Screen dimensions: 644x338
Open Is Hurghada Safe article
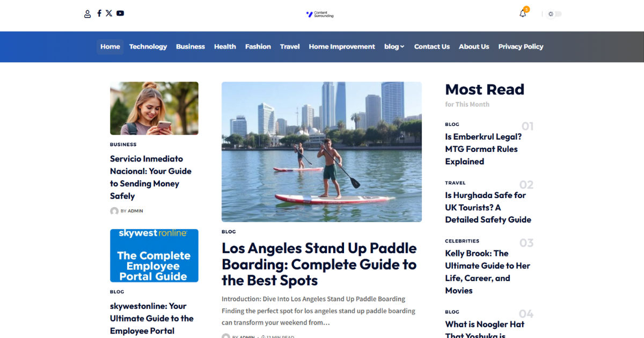[x=488, y=208]
